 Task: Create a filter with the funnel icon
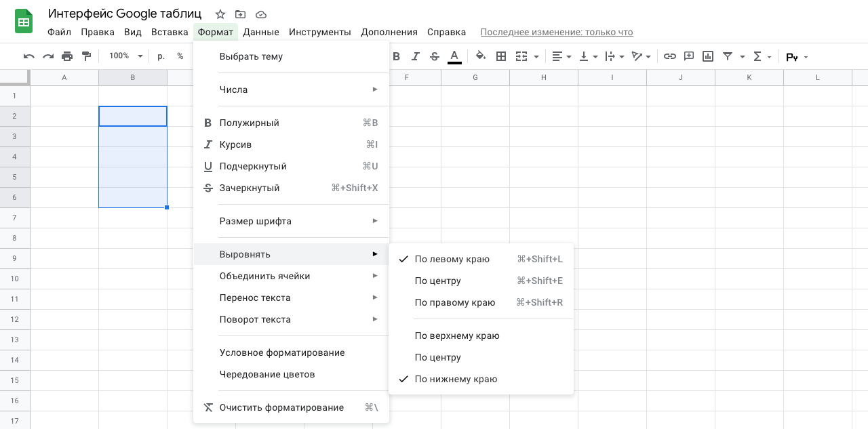[x=728, y=56]
